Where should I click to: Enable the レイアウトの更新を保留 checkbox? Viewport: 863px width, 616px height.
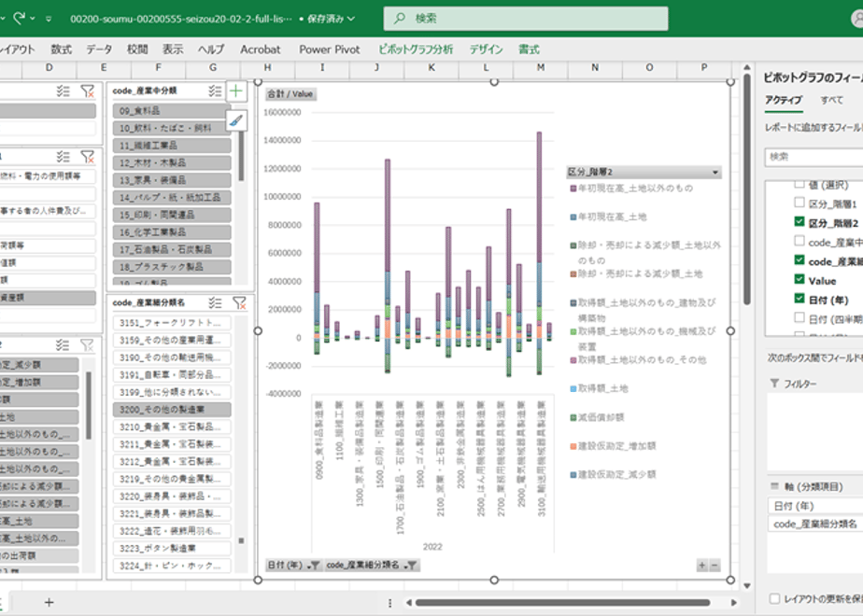click(x=774, y=598)
